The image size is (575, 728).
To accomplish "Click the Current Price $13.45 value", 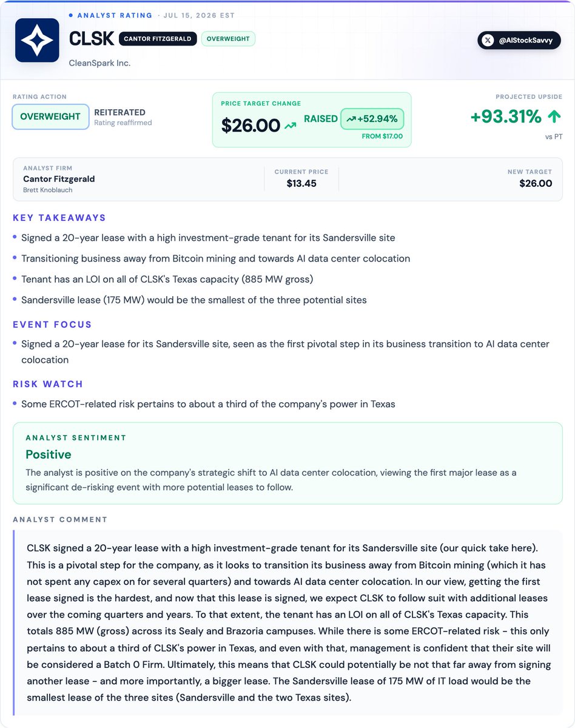I will pyautogui.click(x=301, y=183).
